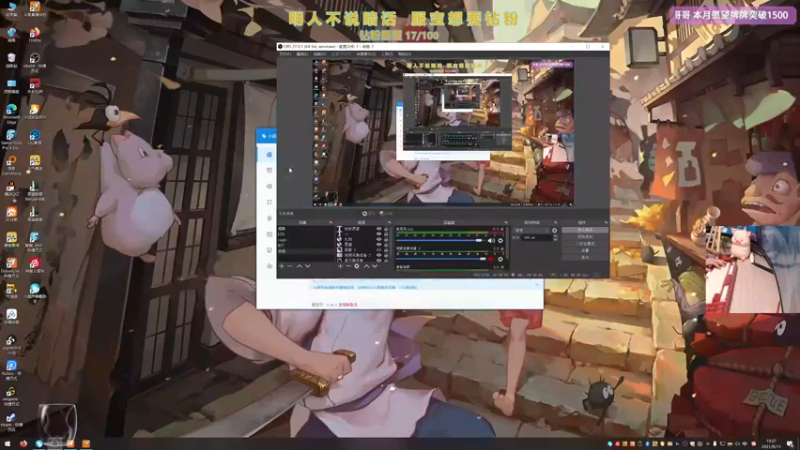The image size is (800, 450).
Task: Click the Filters button above the docks
Action: [x=386, y=213]
